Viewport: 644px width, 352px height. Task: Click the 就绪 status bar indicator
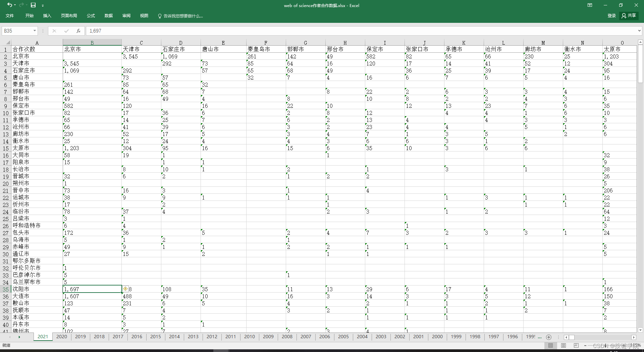coord(6,345)
